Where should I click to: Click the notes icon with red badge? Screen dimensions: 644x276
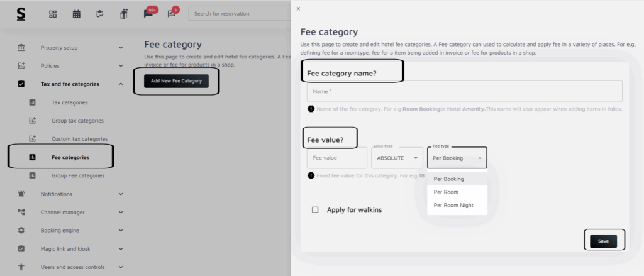pos(172,14)
